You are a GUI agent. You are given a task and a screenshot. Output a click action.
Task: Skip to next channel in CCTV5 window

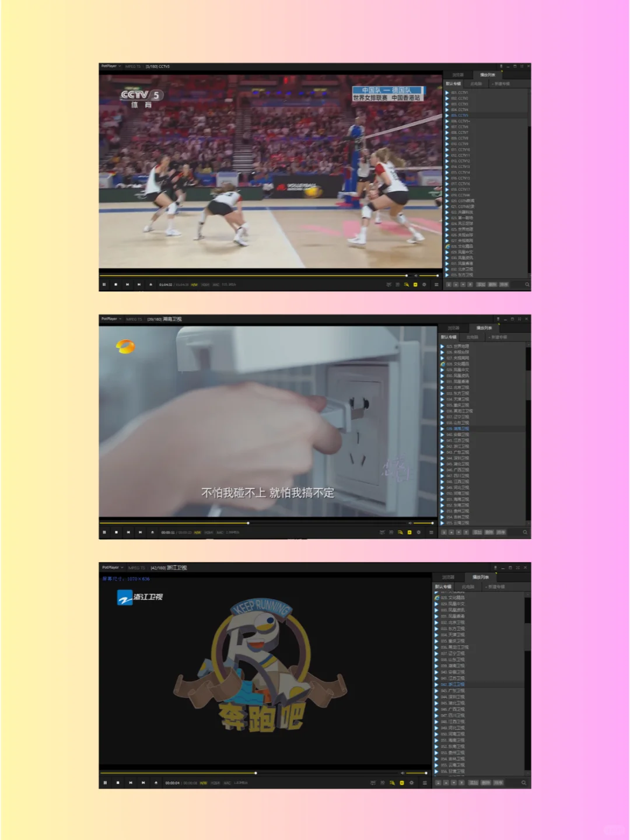point(139,285)
